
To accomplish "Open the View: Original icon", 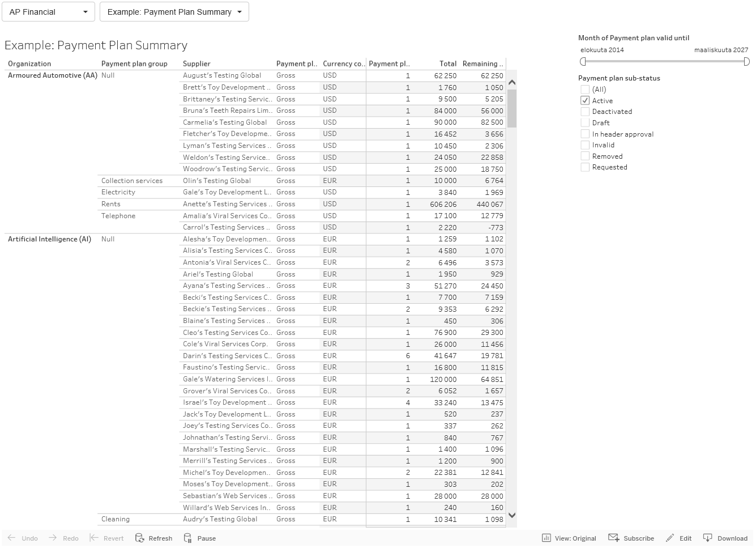I will click(546, 538).
